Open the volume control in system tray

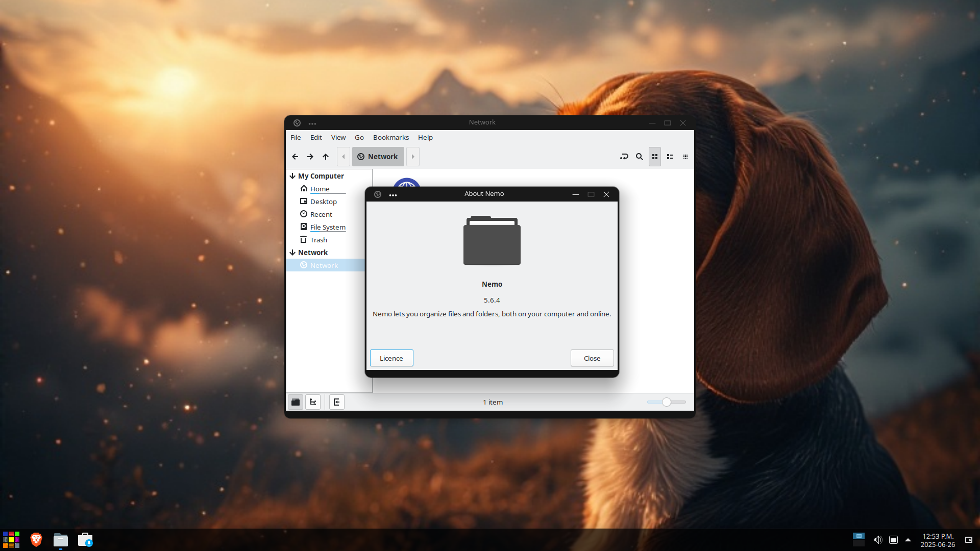[x=878, y=540]
